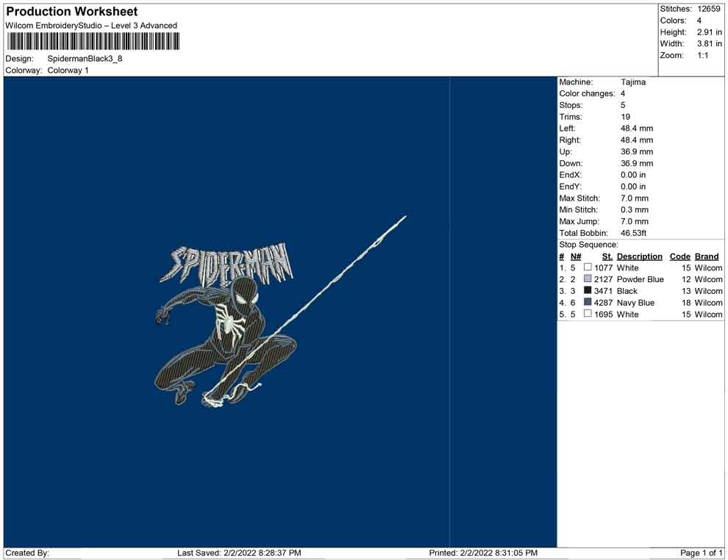Click the machine value 'Tajima'
This screenshot has width=728, height=560.
coord(633,82)
